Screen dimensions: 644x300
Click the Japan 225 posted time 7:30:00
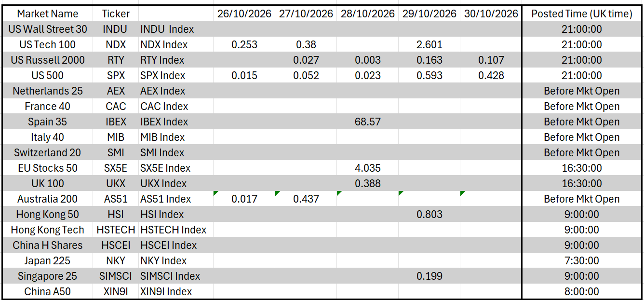pyautogui.click(x=582, y=260)
